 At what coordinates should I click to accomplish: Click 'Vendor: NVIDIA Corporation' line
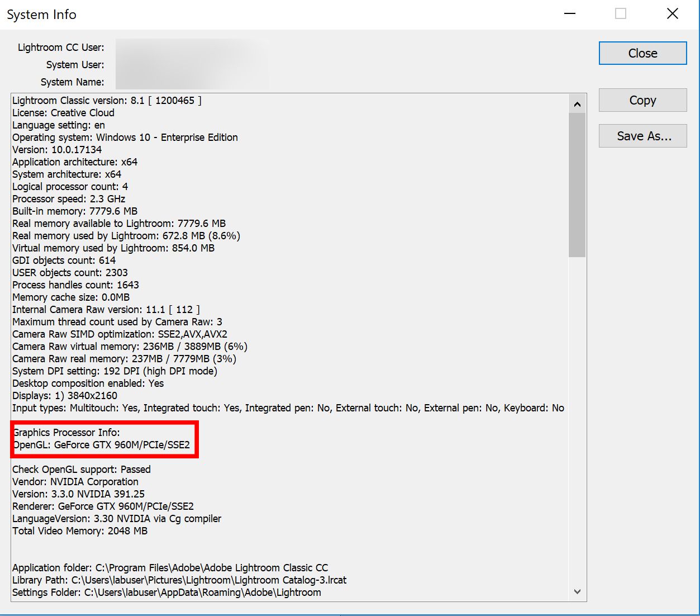pos(75,482)
